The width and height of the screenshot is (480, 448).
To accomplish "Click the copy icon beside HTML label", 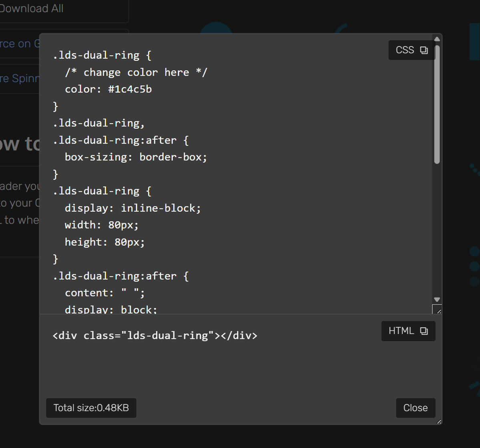I will 424,331.
